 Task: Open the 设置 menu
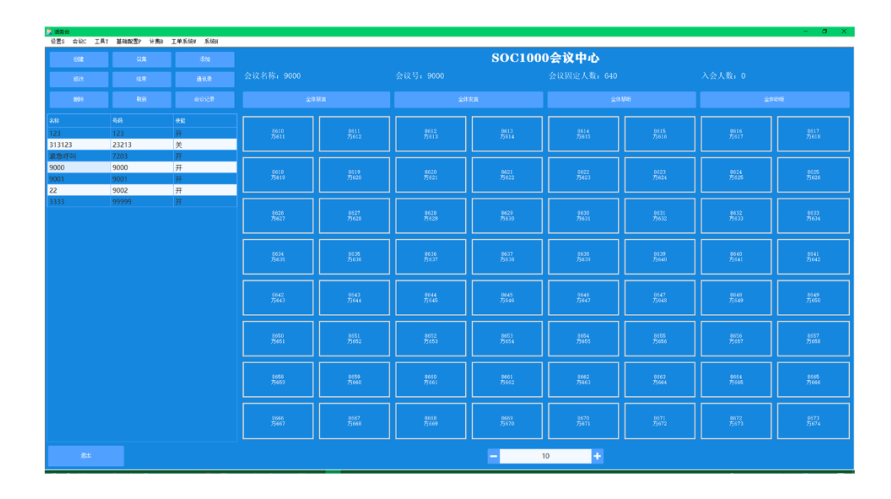pos(57,42)
